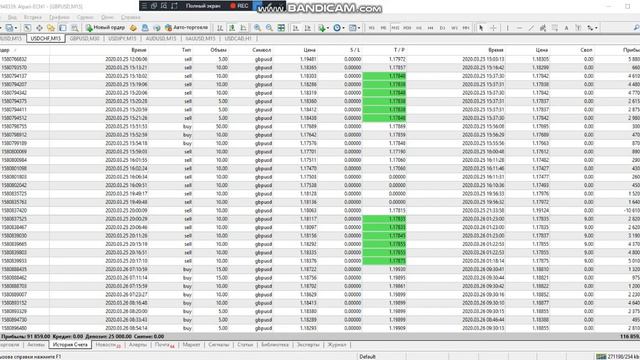Select the cursor arrow tool
The width and height of the screenshot is (640, 360).
[481, 28]
